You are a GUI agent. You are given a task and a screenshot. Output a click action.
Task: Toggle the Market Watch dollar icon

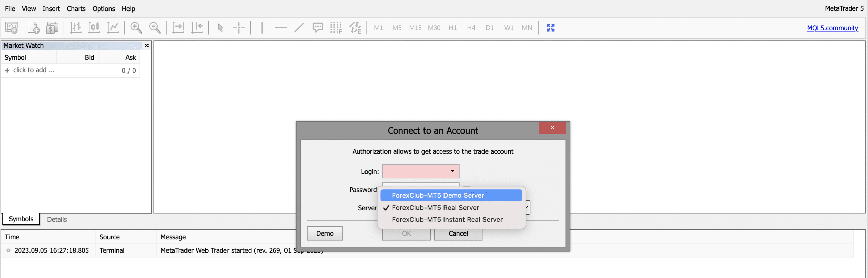(x=52, y=28)
